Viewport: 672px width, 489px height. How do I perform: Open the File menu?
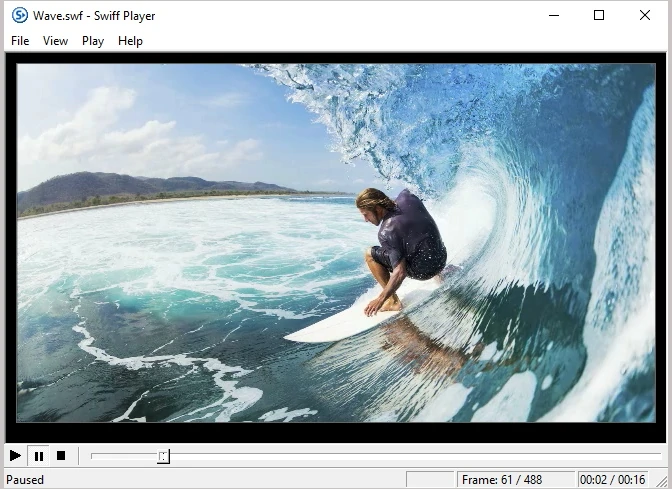coord(20,41)
